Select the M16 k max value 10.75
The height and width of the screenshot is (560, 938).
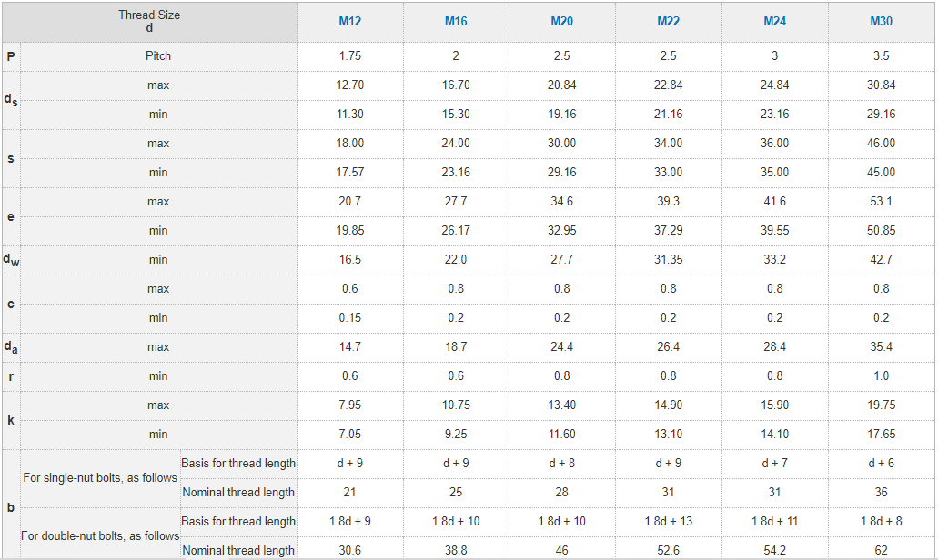point(456,405)
